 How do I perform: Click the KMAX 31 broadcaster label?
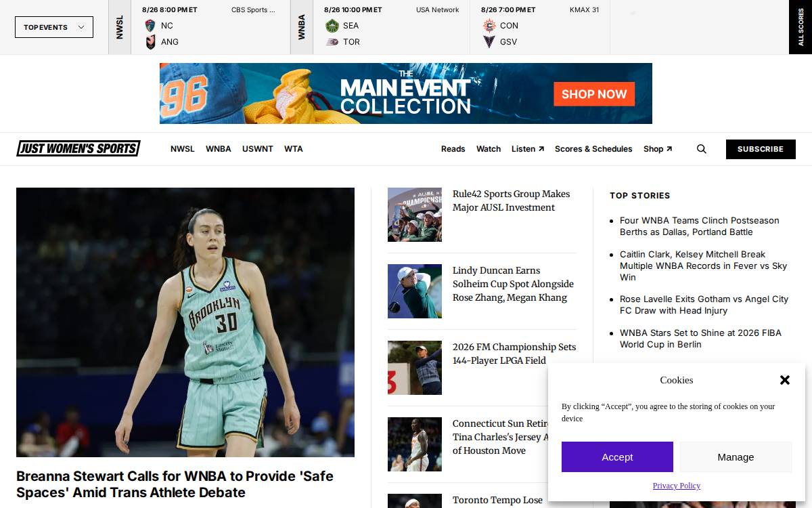tap(584, 10)
